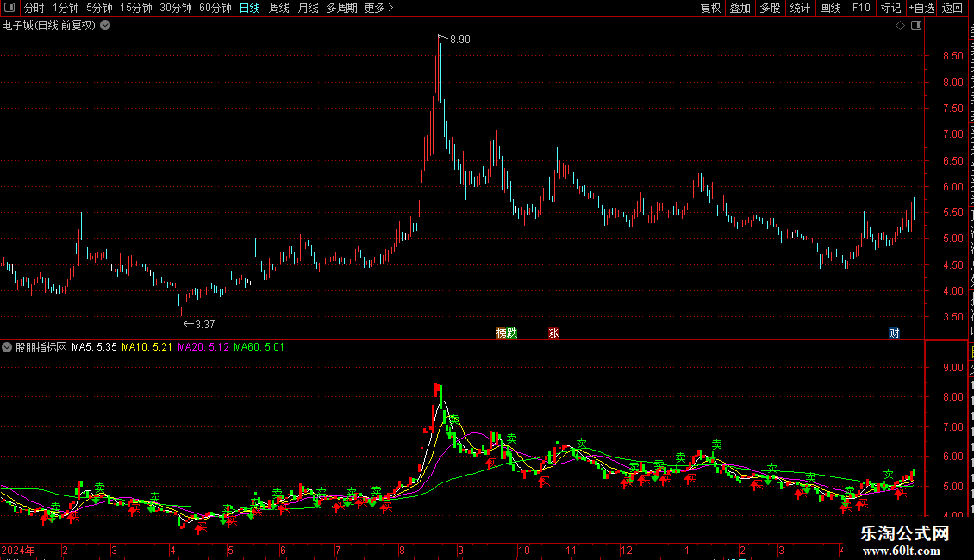Click the 3.37 low price label
The height and width of the screenshot is (560, 974).
(x=205, y=324)
